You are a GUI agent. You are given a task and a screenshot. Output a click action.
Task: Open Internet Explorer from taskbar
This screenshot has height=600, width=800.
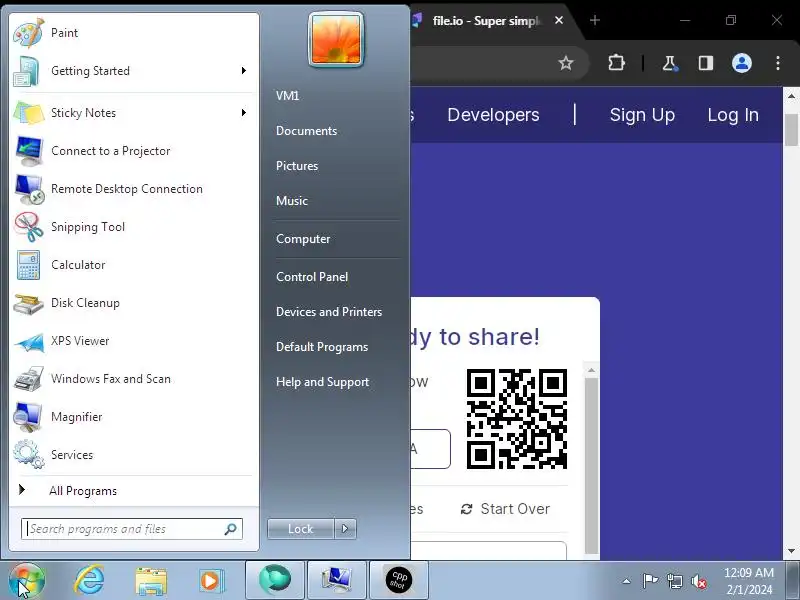coord(89,581)
